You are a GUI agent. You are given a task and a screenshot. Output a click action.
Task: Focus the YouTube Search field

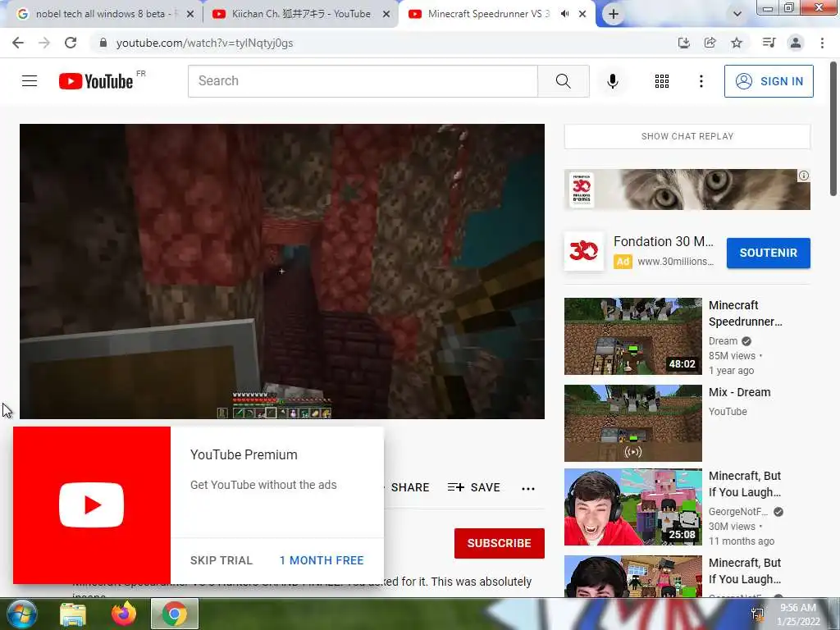click(363, 81)
